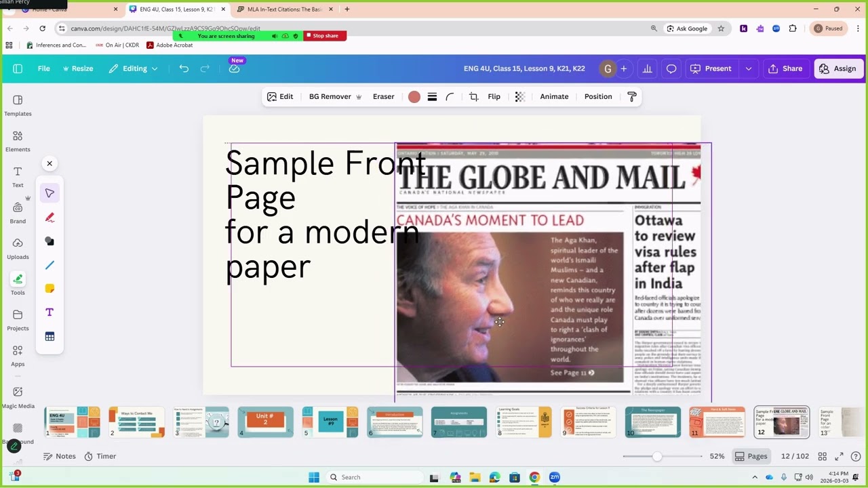Pick the red draw pen tool
The width and height of the screenshot is (868, 488).
pyautogui.click(x=50, y=218)
